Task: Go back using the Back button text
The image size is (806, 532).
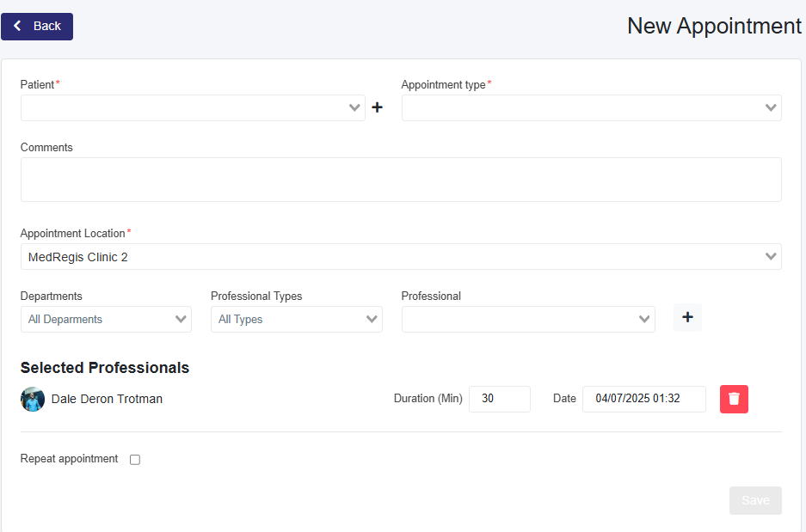Action: coord(47,26)
